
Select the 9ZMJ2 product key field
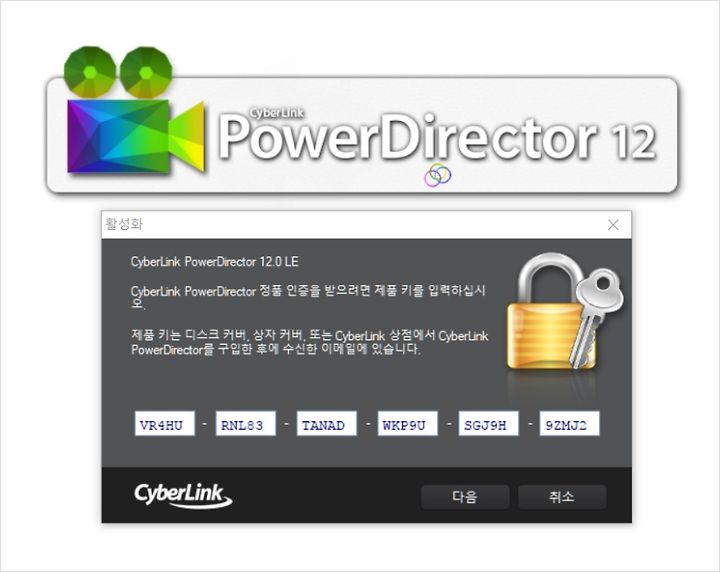pos(569,424)
